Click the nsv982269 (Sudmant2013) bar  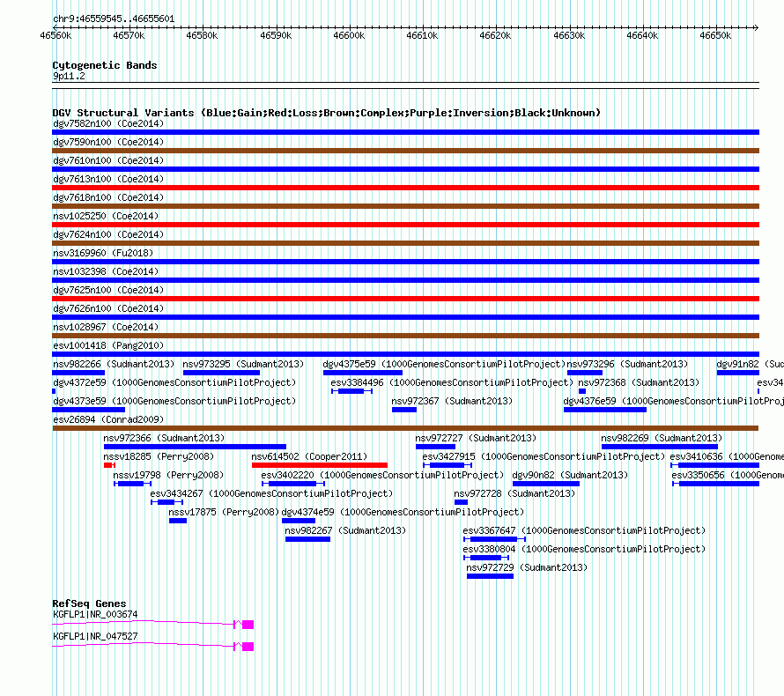tap(660, 447)
